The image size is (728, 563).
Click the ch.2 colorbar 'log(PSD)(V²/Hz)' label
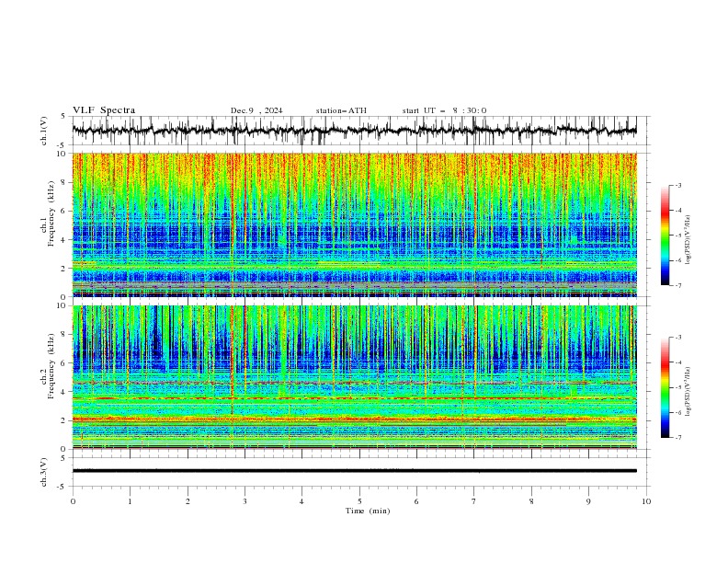[688, 391]
